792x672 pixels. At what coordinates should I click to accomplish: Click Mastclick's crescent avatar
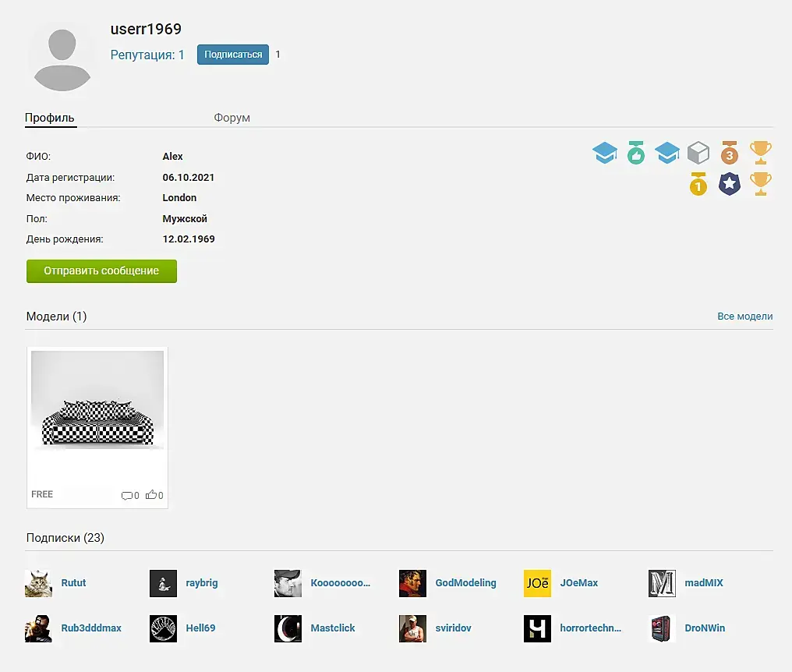[288, 628]
